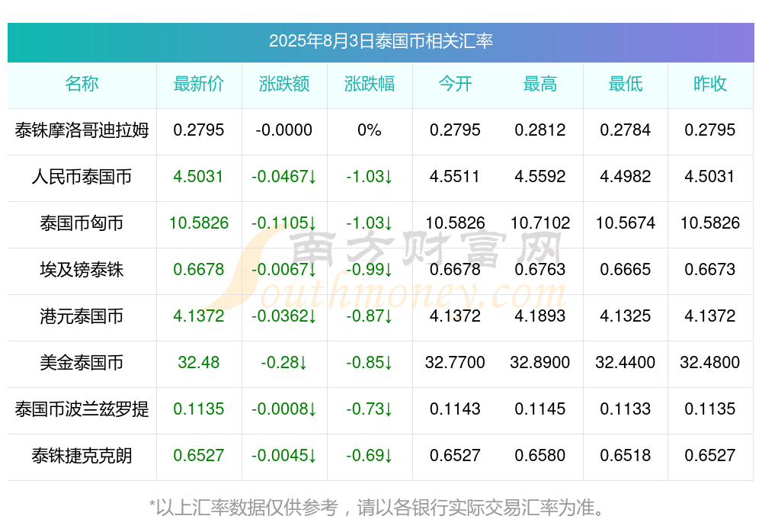
Task: Click change percent -0.69↓
Action: [x=370, y=456]
